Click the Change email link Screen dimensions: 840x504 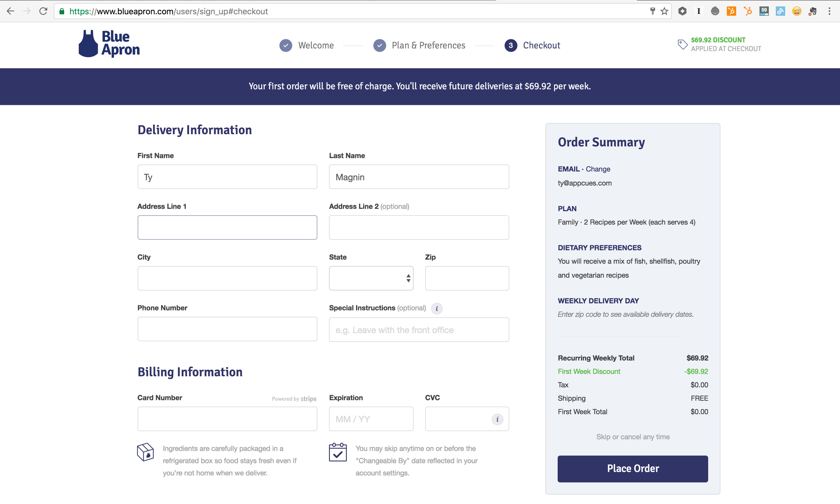[x=598, y=169]
